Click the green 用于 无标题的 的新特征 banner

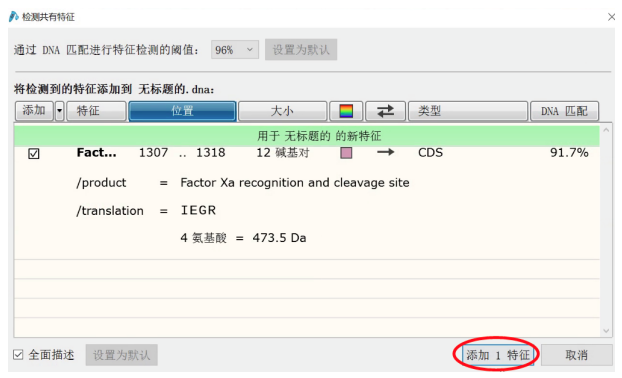click(307, 136)
